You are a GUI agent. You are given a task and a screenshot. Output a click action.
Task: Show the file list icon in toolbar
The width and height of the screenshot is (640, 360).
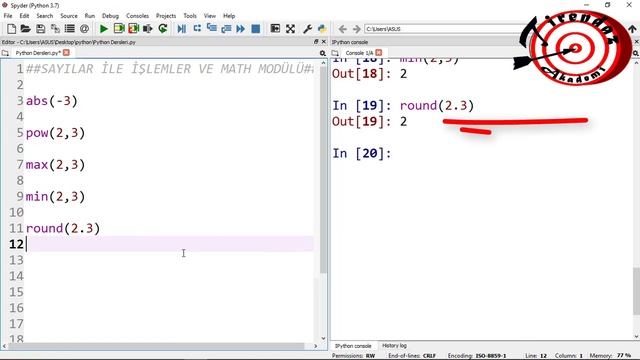70,29
